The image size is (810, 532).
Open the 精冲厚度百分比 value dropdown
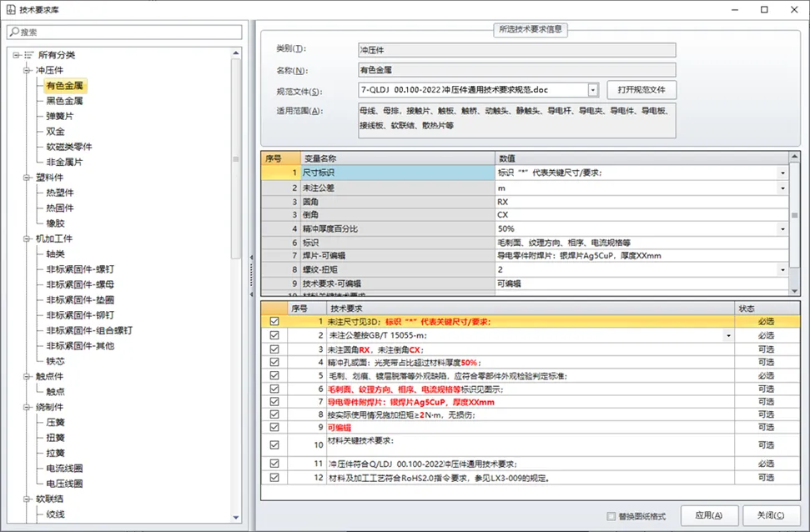click(x=782, y=228)
